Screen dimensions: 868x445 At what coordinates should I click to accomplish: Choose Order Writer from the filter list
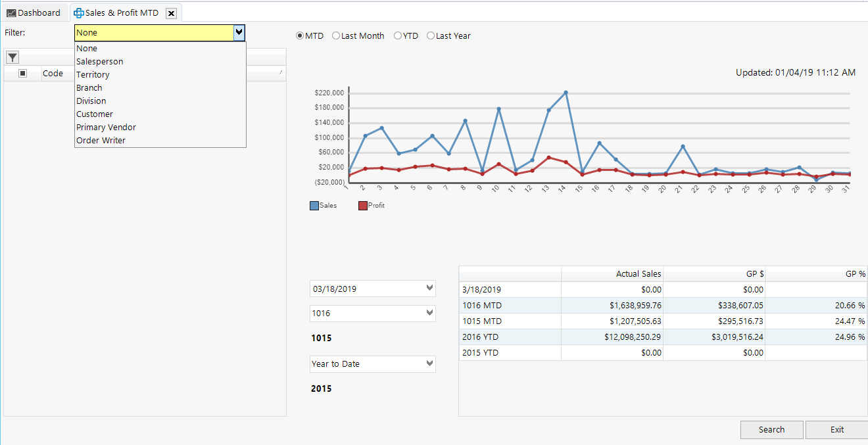[101, 140]
